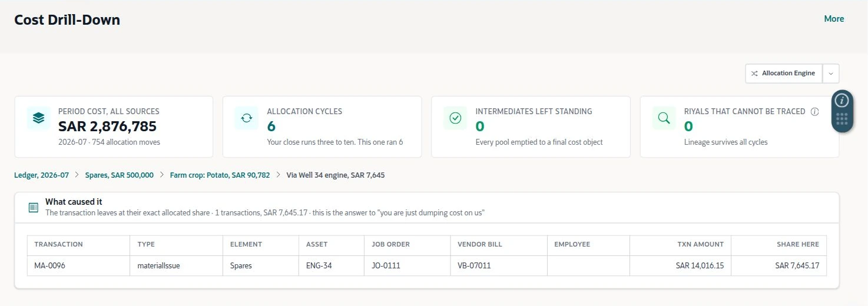This screenshot has width=868, height=306.
Task: Click the allocation cycles refresh icon
Action: coord(247,118)
